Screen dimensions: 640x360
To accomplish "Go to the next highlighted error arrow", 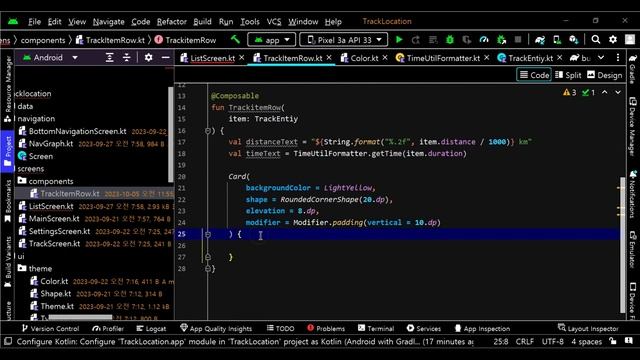I will coord(618,93).
